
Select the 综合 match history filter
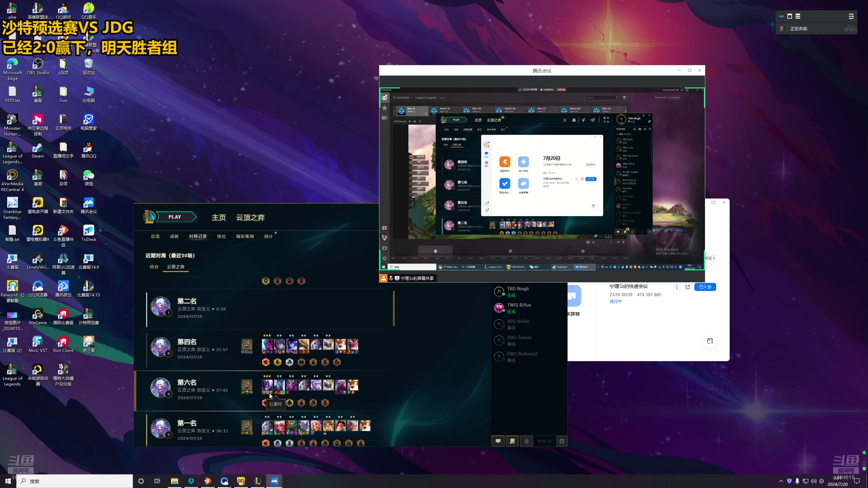pyautogui.click(x=154, y=267)
